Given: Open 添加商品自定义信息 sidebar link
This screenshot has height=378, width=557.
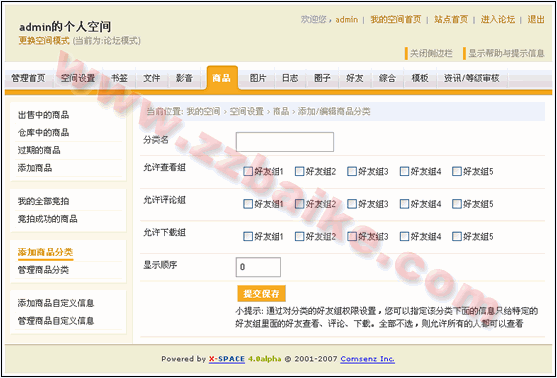Looking at the screenshot, I should tap(56, 303).
